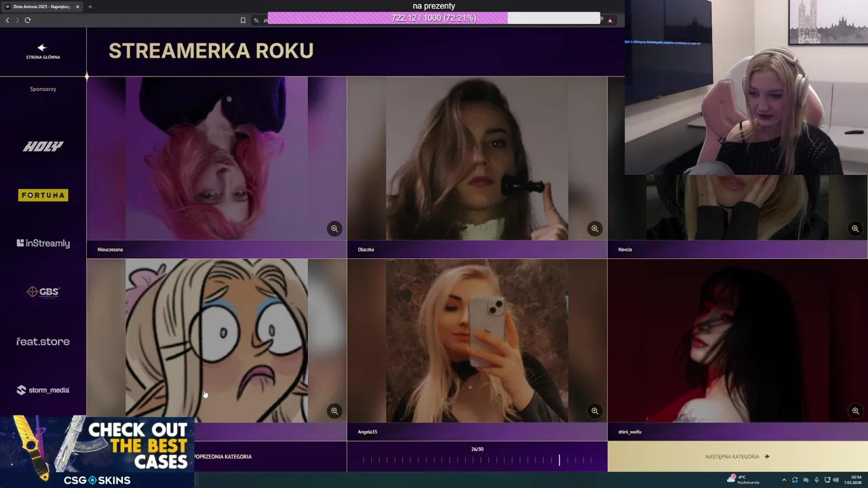This screenshot has width=868, height=488.
Task: Click the Strona Główna link
Action: [43, 57]
